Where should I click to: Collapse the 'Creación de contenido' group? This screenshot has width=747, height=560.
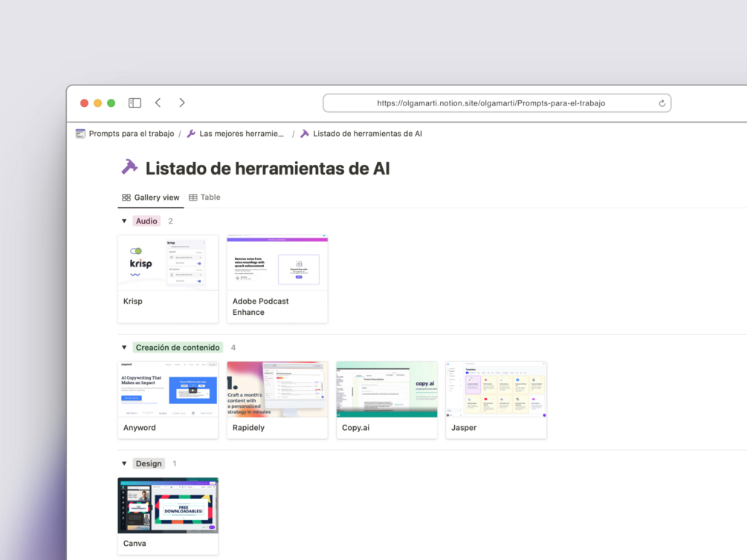(124, 348)
